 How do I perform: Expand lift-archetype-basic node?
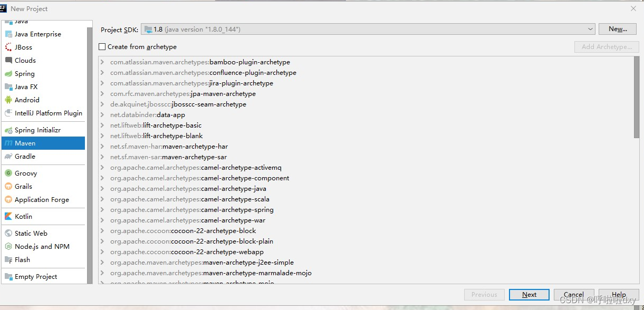(102, 125)
